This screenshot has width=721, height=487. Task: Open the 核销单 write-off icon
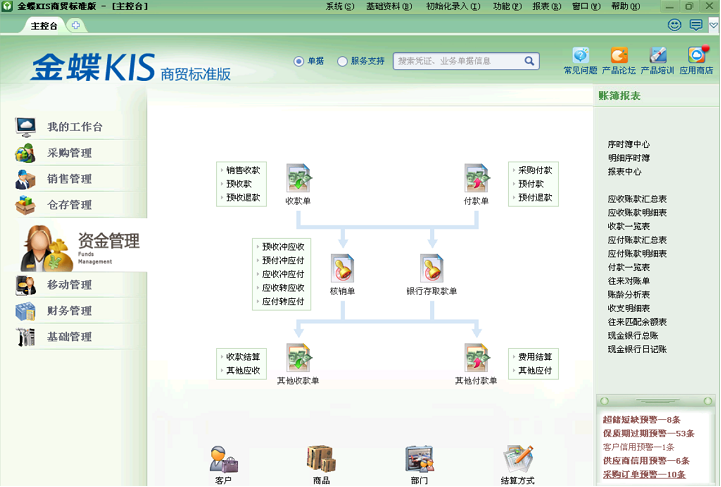coord(343,269)
